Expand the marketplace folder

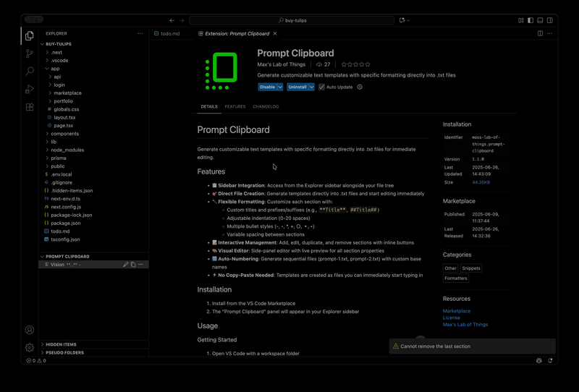(x=50, y=93)
